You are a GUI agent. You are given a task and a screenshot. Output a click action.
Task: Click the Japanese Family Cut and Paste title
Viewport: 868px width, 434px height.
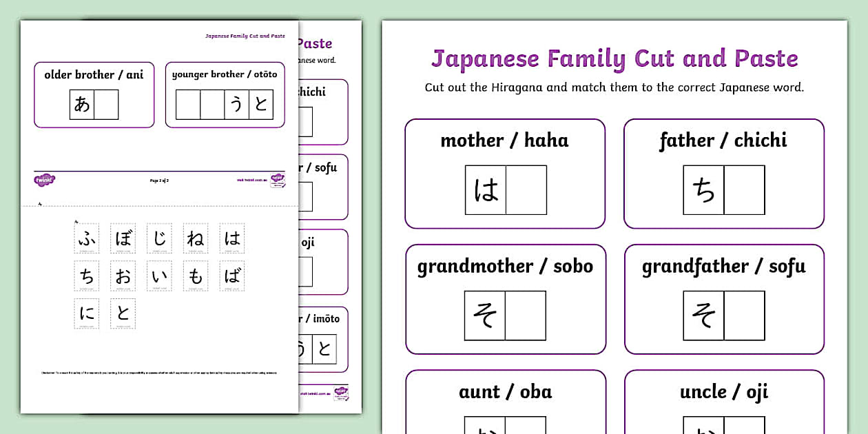coord(615,59)
